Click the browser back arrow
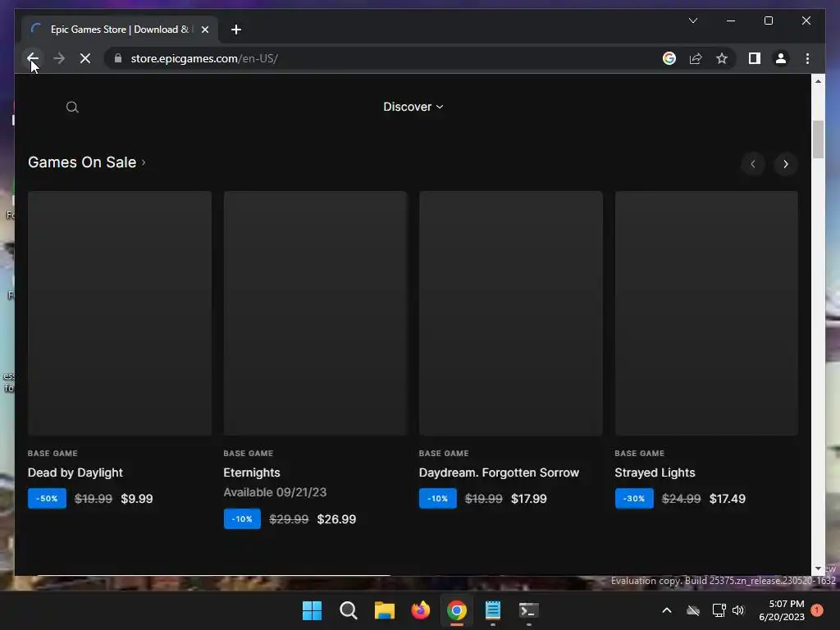This screenshot has width=840, height=630. tap(33, 58)
